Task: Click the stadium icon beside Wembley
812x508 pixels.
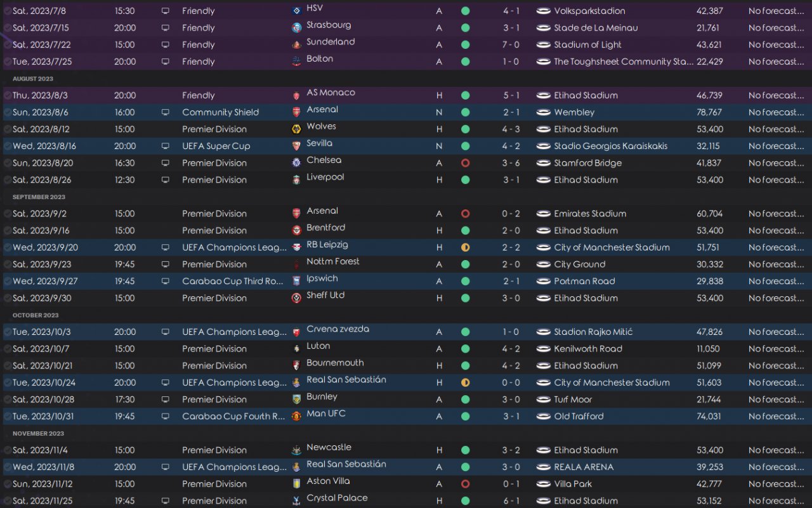Action: [x=543, y=112]
